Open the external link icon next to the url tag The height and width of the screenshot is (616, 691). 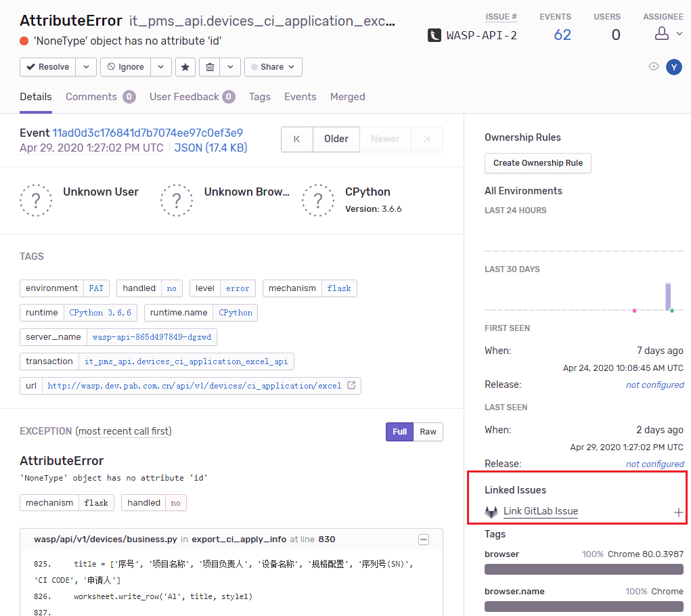click(350, 385)
